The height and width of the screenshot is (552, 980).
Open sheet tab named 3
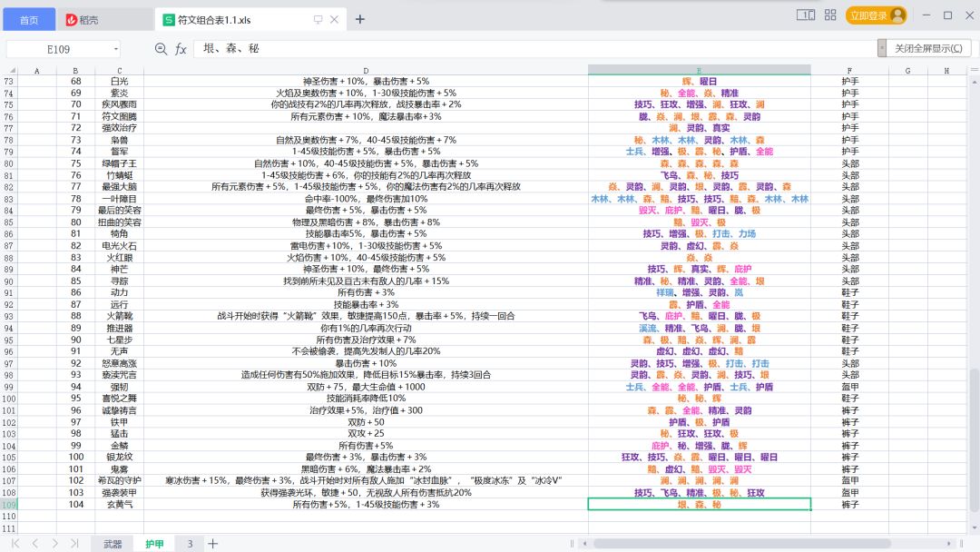point(190,544)
